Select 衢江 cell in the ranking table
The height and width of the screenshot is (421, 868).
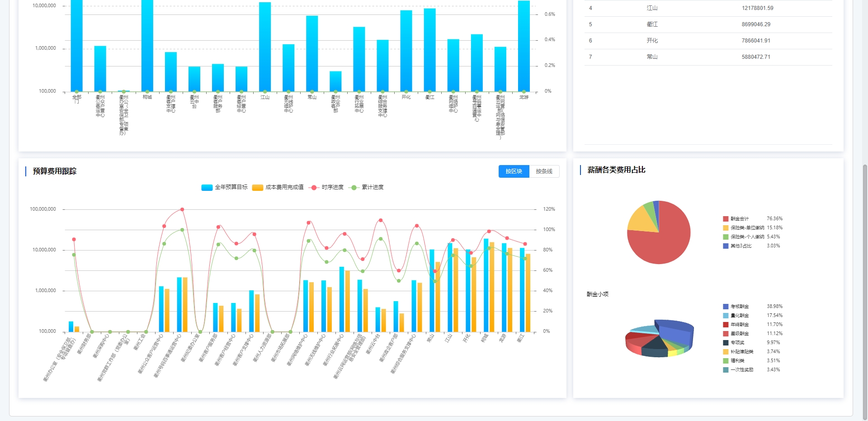652,24
